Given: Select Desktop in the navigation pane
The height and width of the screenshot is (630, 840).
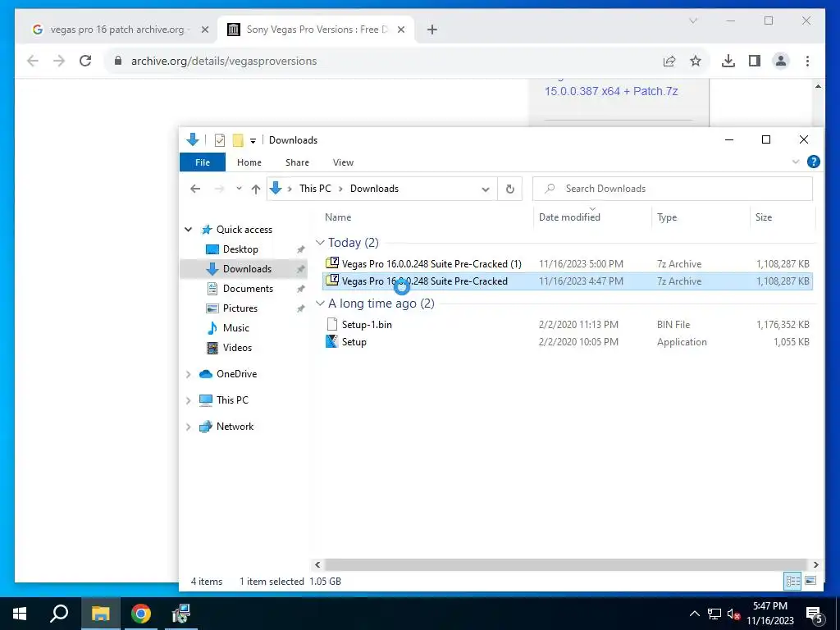Looking at the screenshot, I should [240, 249].
